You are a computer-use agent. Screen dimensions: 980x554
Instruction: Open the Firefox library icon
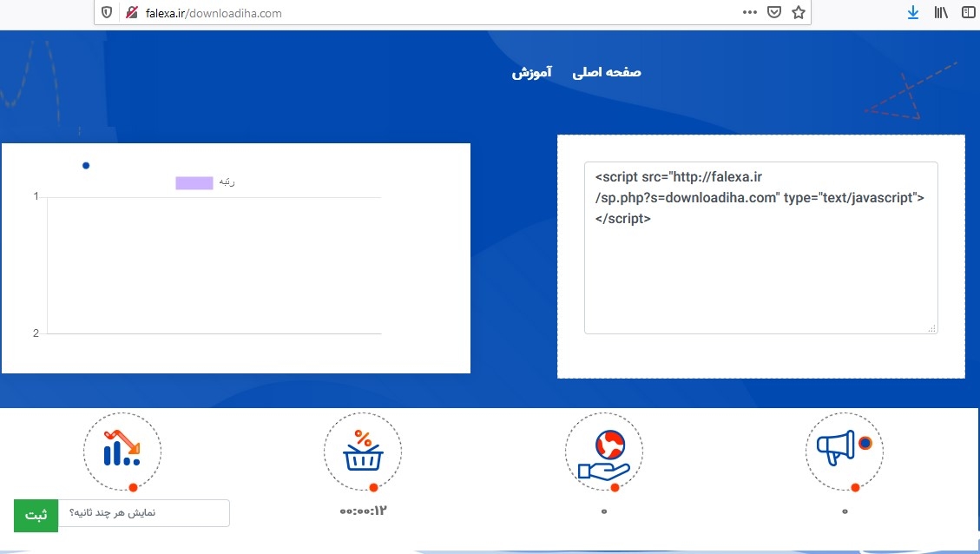point(941,13)
